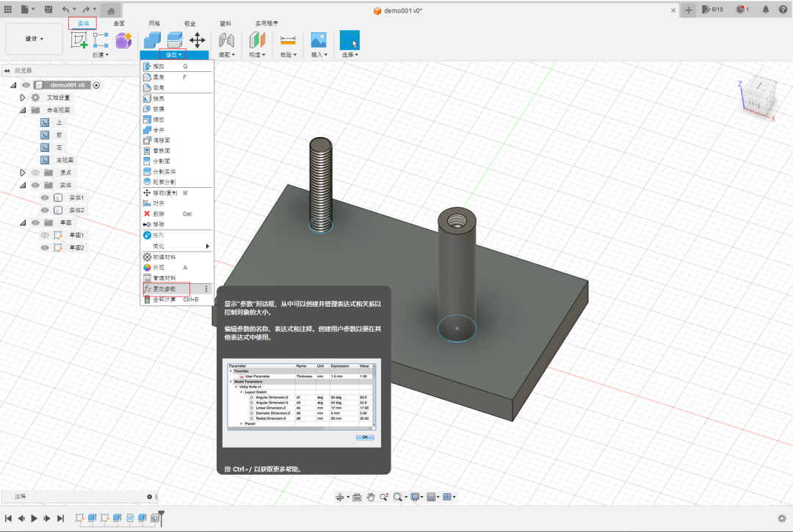Open new design tab with plus
This screenshot has height=532, width=793.
coord(688,10)
